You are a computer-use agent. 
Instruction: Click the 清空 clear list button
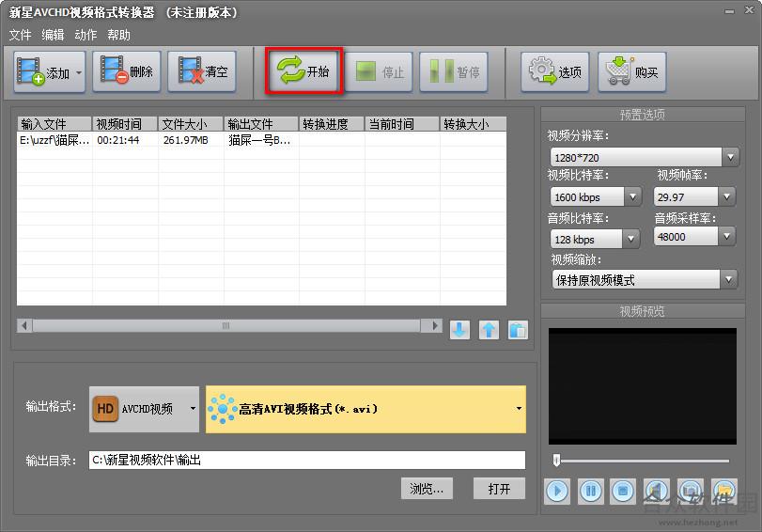click(202, 72)
